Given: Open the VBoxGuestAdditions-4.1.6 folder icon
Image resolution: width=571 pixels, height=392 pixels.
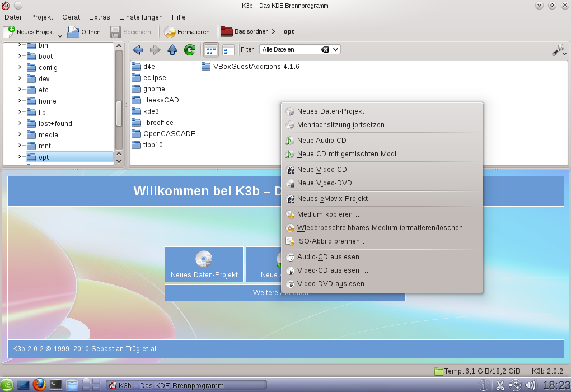Looking at the screenshot, I should tap(206, 66).
